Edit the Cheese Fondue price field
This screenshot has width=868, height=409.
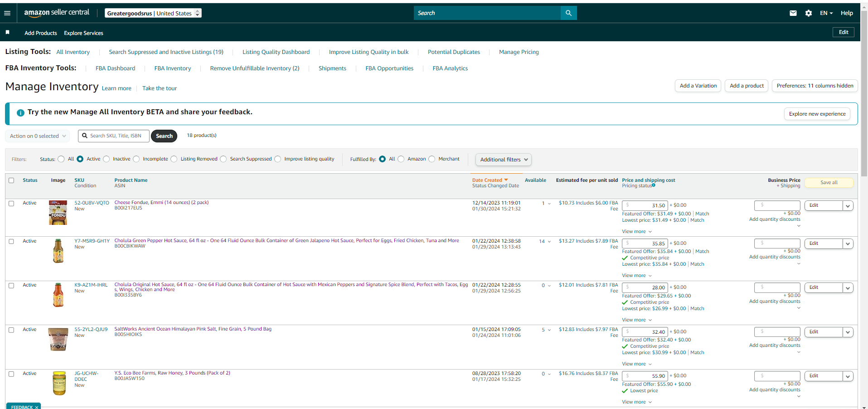645,205
